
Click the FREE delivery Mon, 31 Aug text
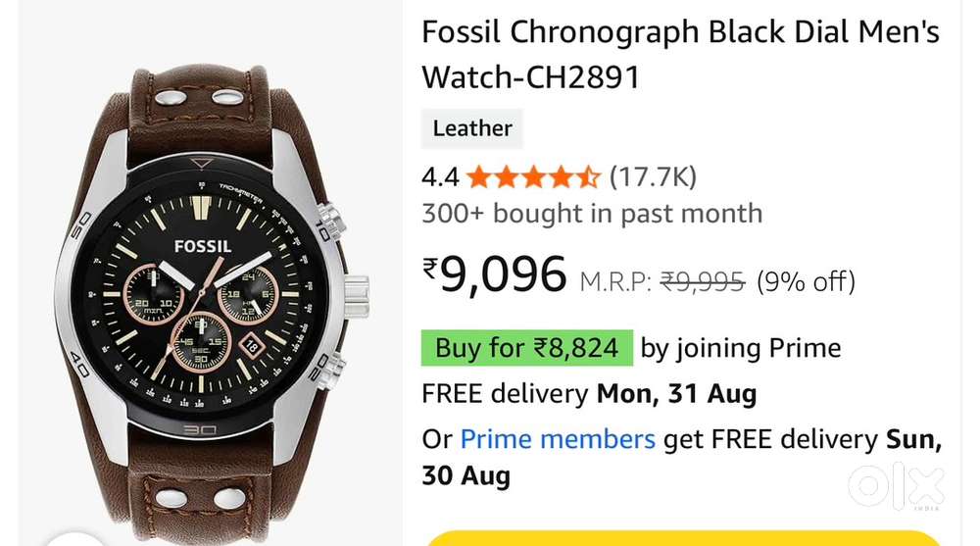pyautogui.click(x=589, y=394)
